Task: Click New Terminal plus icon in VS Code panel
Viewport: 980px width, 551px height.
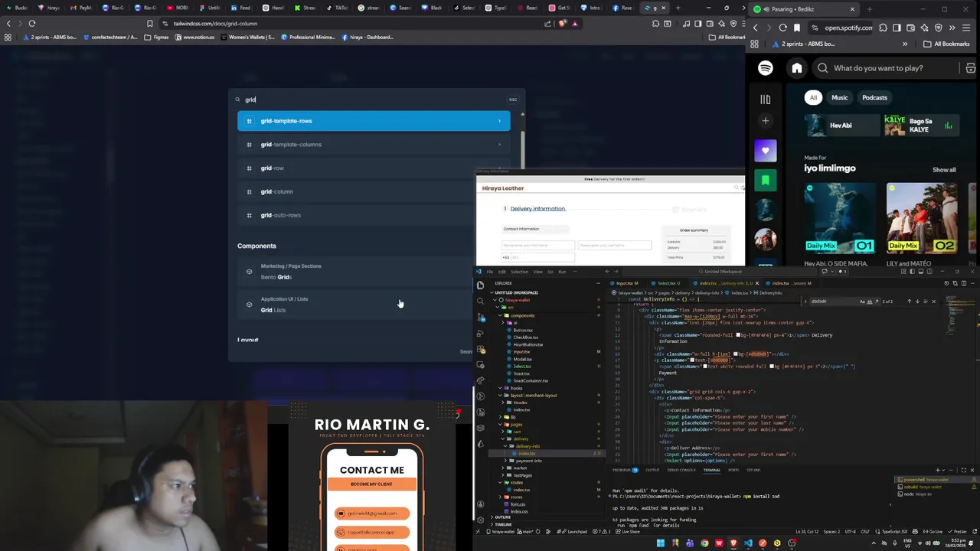Action: 938,470
